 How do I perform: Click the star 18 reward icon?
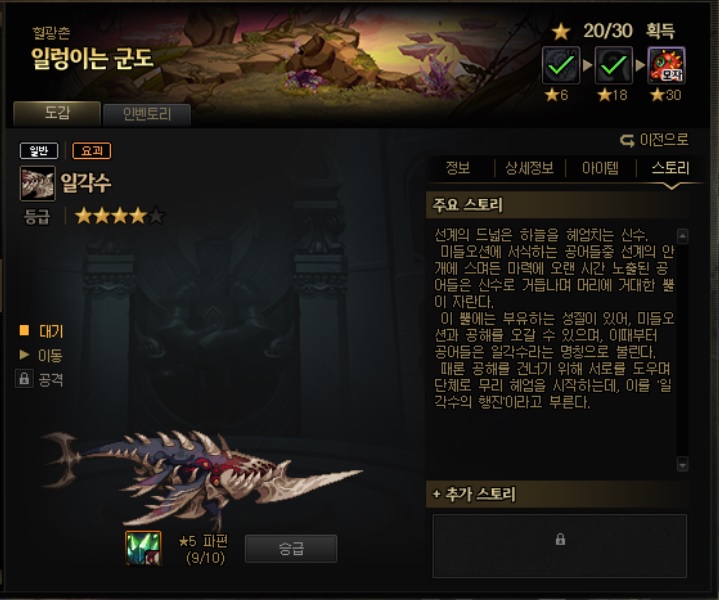tap(614, 65)
